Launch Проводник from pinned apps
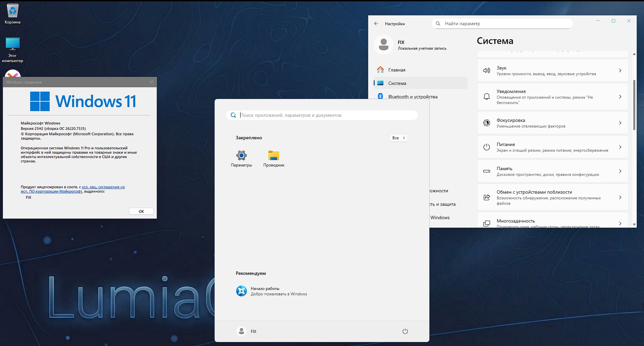 click(273, 155)
